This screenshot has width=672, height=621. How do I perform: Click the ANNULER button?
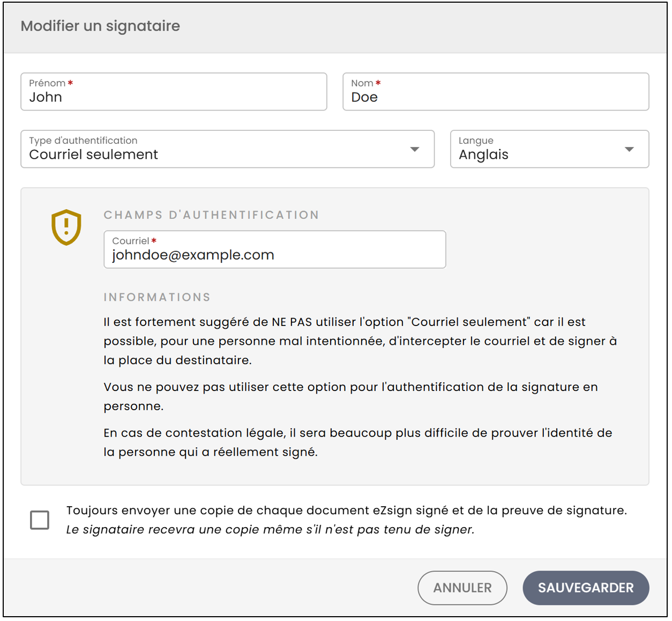[x=462, y=588]
